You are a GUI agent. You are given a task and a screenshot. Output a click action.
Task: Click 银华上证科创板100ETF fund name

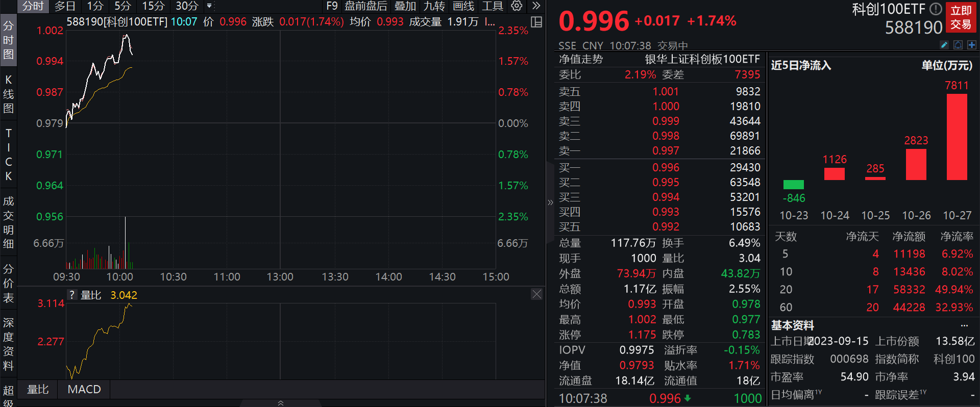click(x=702, y=59)
